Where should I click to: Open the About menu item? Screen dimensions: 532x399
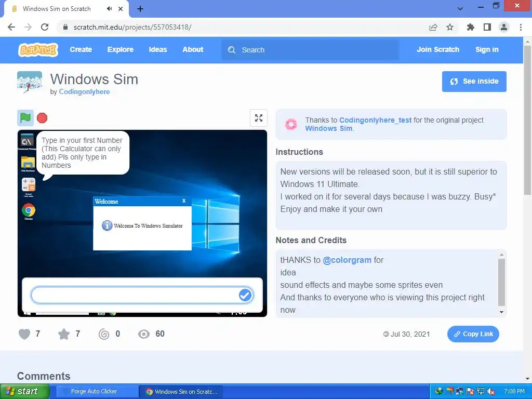[x=193, y=49]
